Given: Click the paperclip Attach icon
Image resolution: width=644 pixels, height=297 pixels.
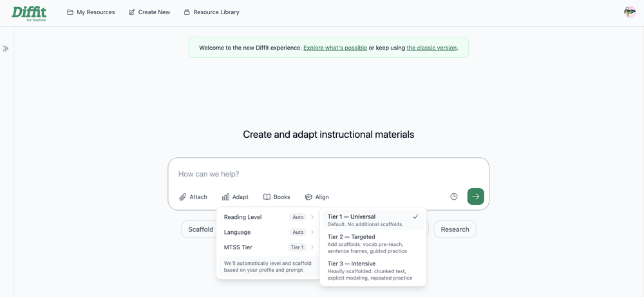Looking at the screenshot, I should (x=183, y=196).
